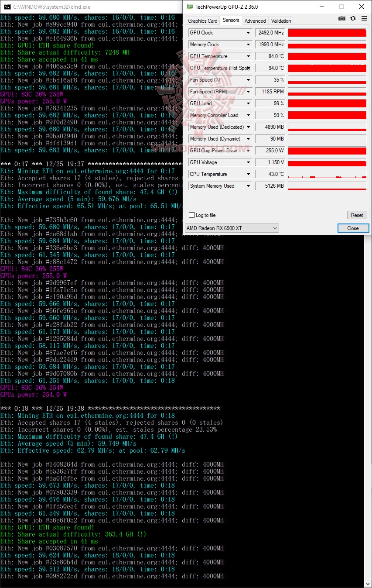The height and width of the screenshot is (588, 372).
Task: Open the GPU Voltage sensor dropdown
Action: pyautogui.click(x=249, y=162)
